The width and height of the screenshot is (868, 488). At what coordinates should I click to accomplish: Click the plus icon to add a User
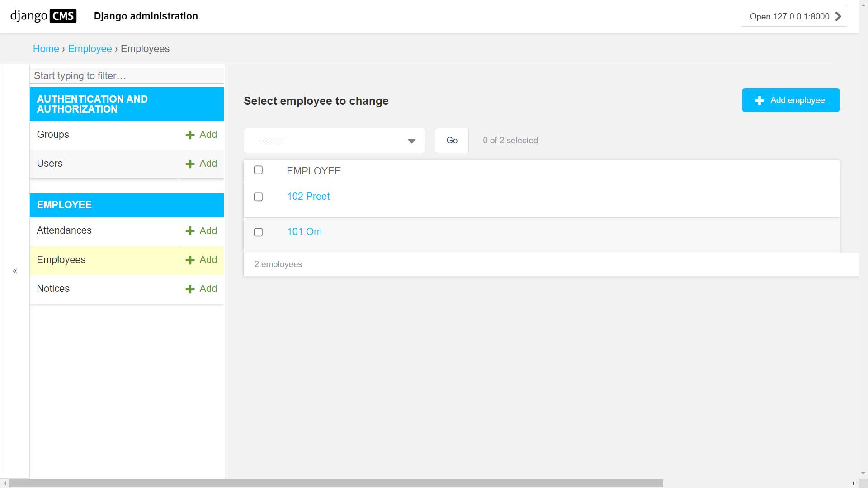pyautogui.click(x=190, y=164)
